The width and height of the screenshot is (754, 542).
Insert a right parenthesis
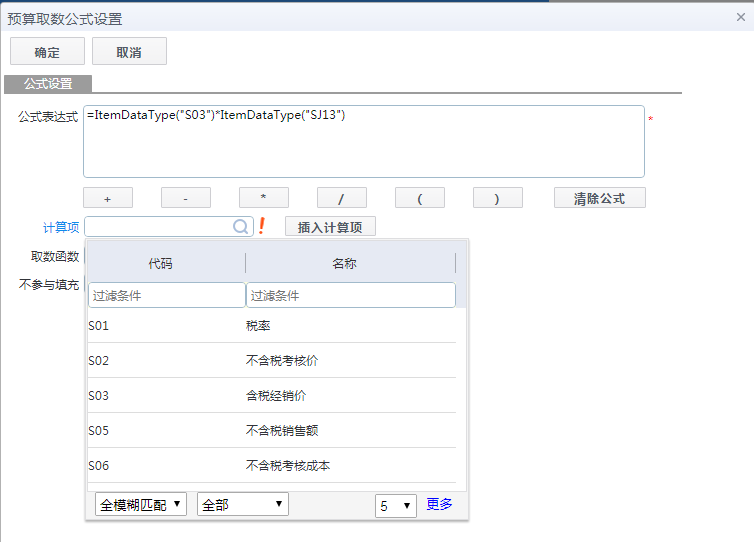[498, 198]
